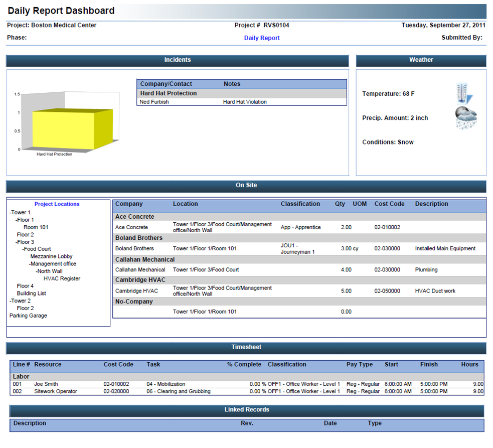Viewport: 493px width, 448px height.
Task: Click the Type column header in Linked Records
Action: [x=375, y=423]
